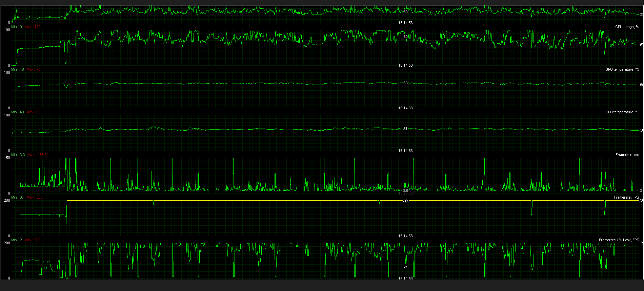This screenshot has height=291, width=644.
Task: Click the "Frametime, ms" graph title
Action: [627, 155]
